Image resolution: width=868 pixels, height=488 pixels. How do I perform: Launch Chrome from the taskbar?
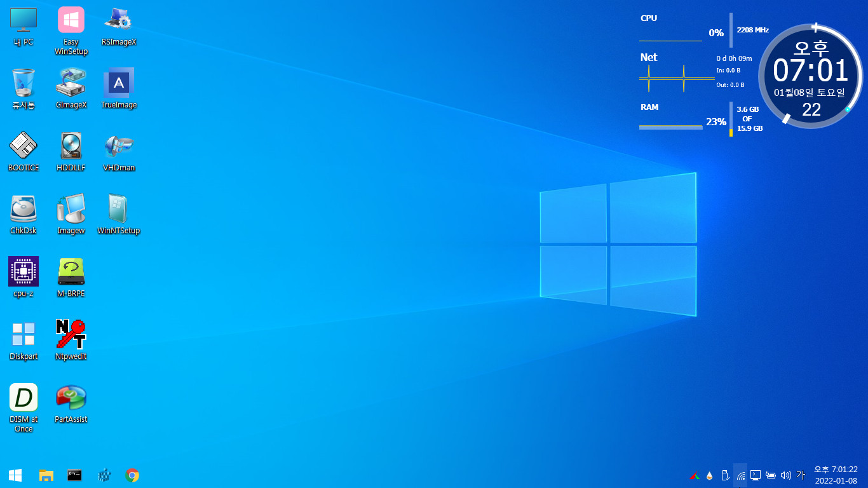pyautogui.click(x=132, y=475)
